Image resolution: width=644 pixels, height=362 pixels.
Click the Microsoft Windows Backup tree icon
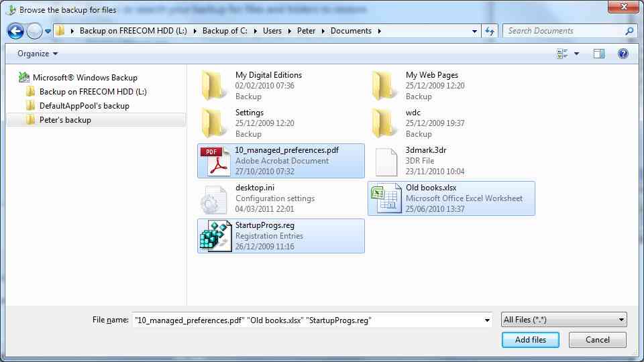coord(24,77)
